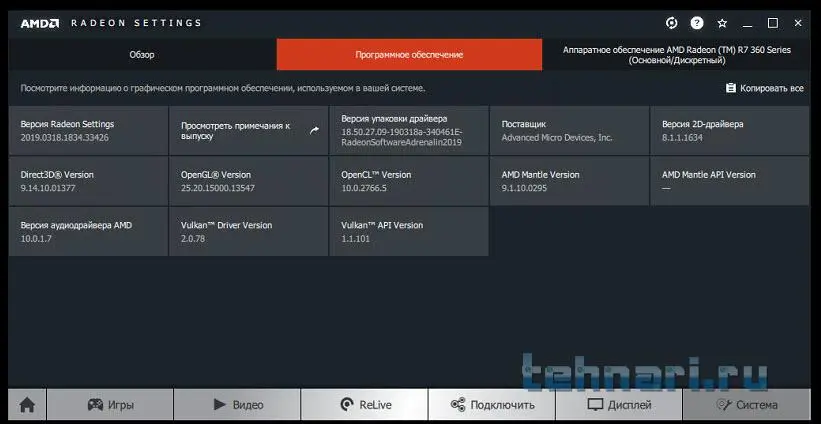
Task: Click version value 2019.0318.1834.33426
Action: coord(64,138)
